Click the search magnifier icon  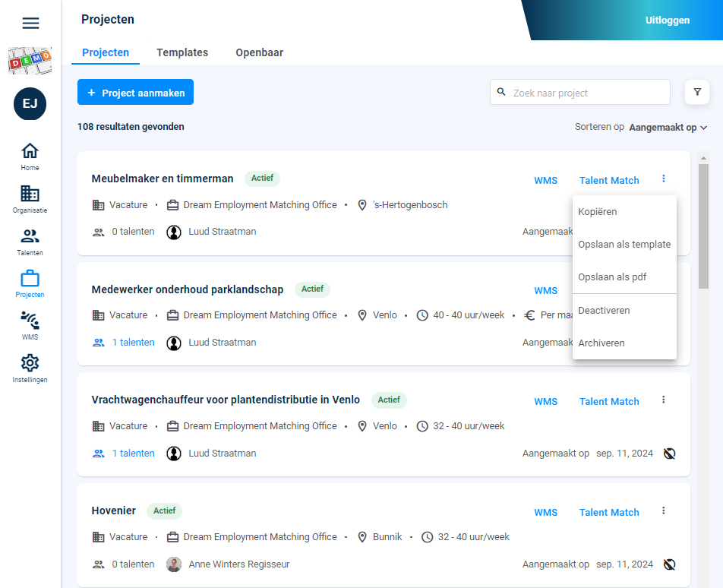click(x=501, y=92)
